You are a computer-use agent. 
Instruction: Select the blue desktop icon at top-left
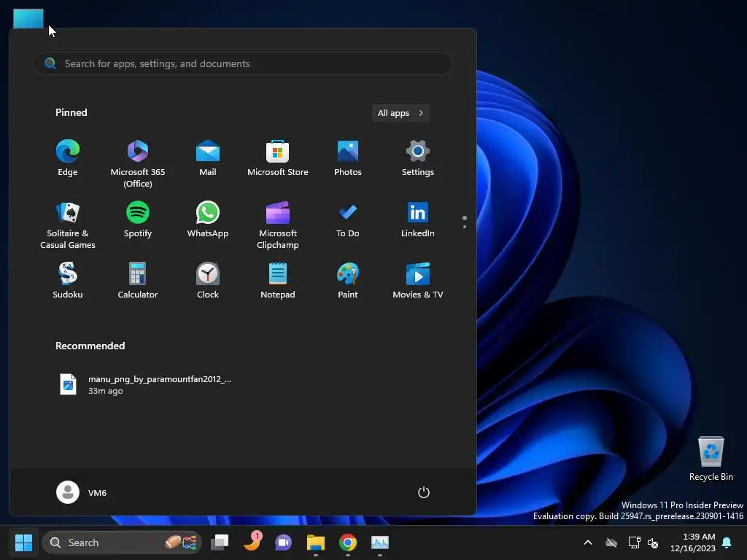28,18
